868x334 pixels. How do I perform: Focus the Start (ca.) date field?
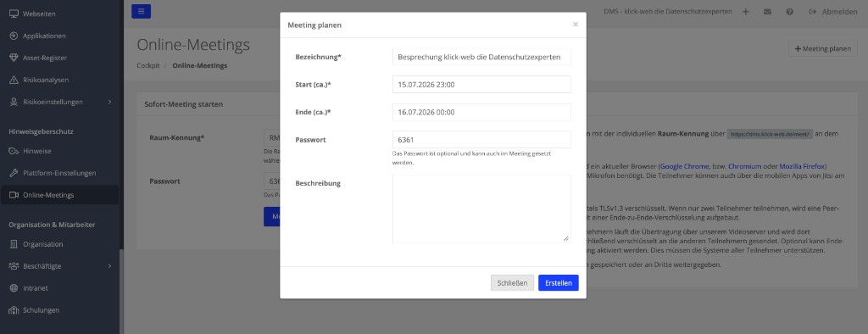[x=481, y=84]
